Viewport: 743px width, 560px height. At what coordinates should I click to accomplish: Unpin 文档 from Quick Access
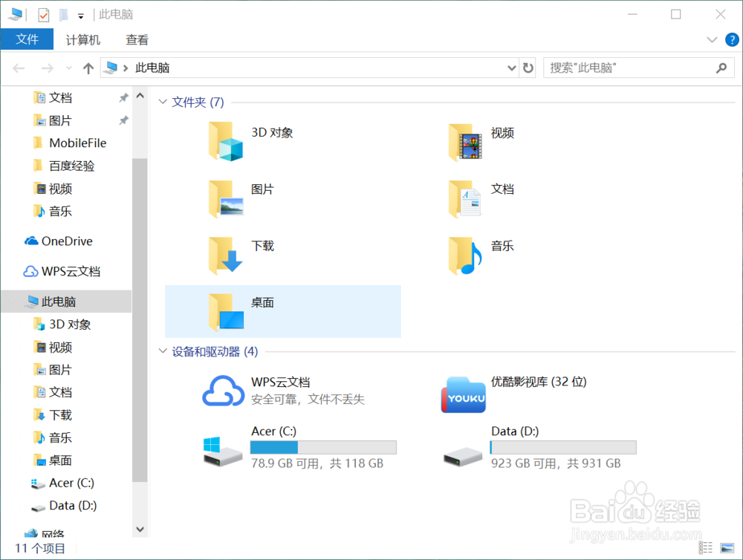coord(125,97)
